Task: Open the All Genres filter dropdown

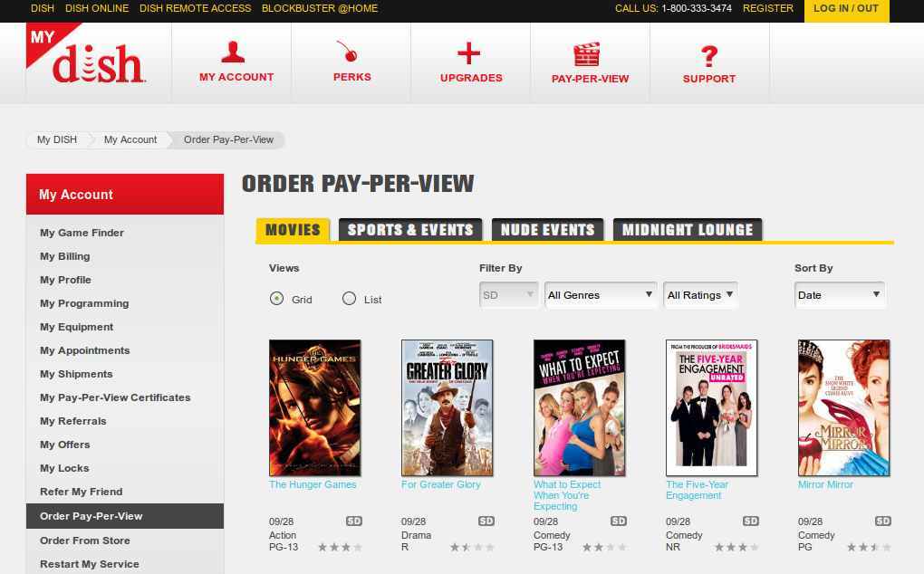Action: tap(601, 295)
